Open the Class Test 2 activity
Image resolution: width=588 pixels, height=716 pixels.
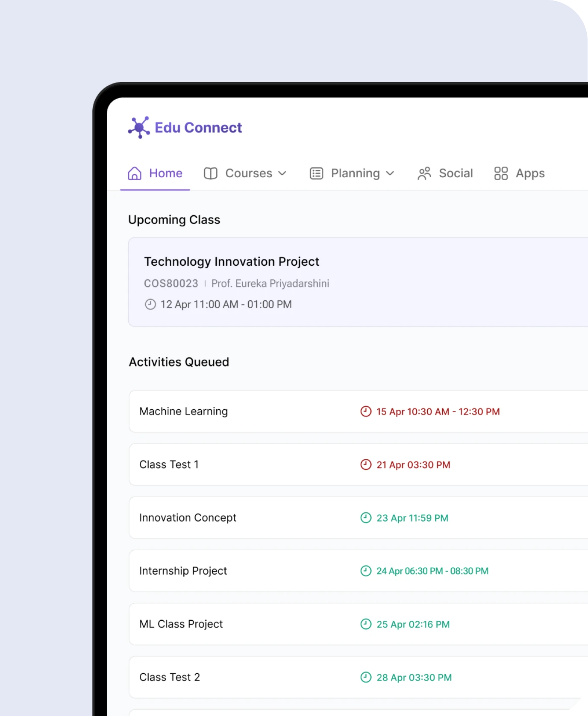(x=170, y=677)
